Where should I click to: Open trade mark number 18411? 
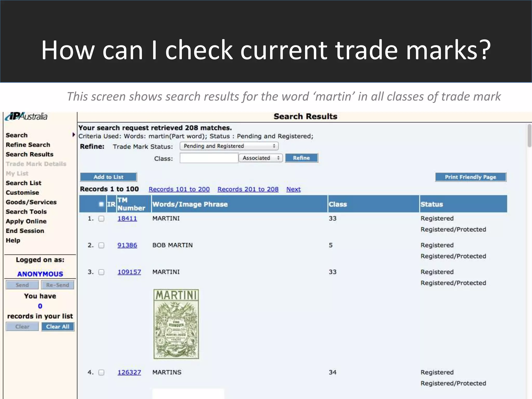coord(127,218)
